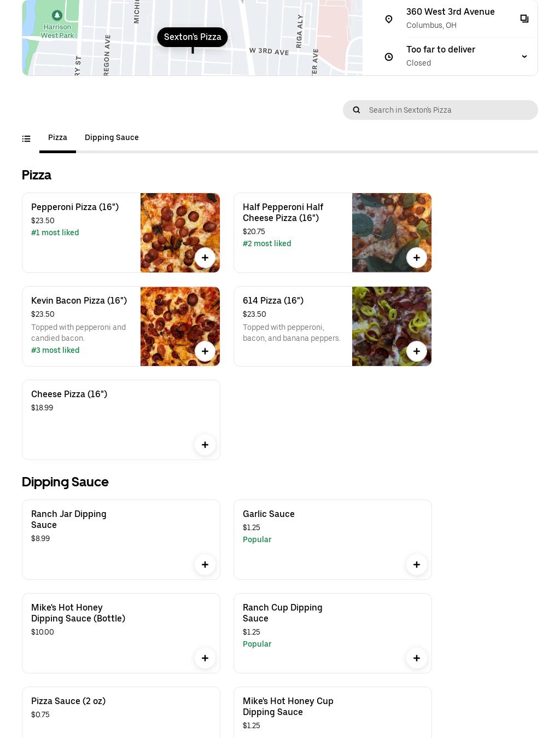The image size is (560, 738).
Task: Open the 614 Pizza item photo
Action: pos(392,327)
